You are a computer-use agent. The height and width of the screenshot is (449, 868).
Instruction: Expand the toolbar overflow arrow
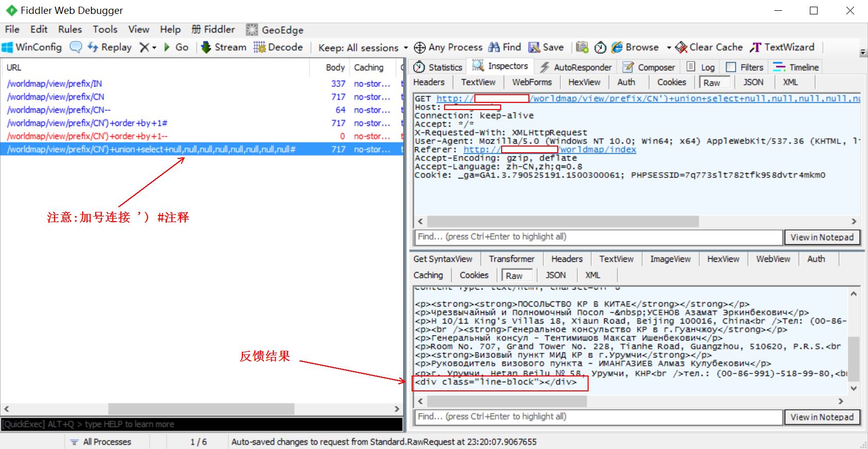point(863,52)
